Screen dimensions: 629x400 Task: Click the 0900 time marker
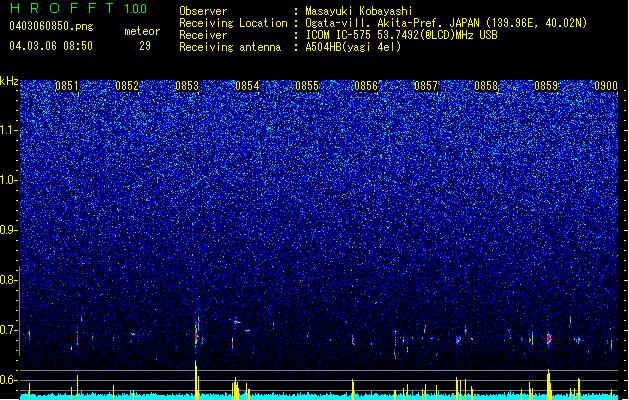(x=606, y=86)
